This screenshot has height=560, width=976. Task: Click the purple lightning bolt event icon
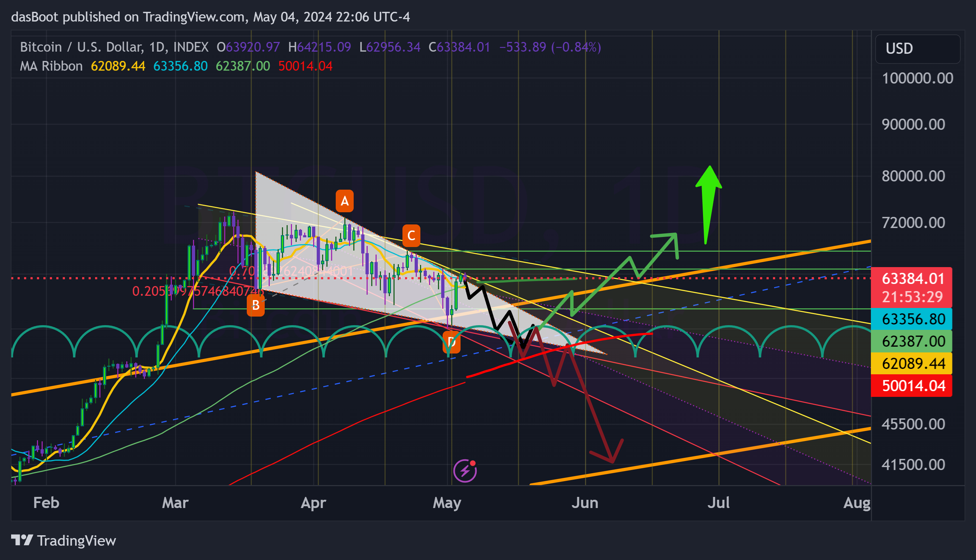click(465, 470)
